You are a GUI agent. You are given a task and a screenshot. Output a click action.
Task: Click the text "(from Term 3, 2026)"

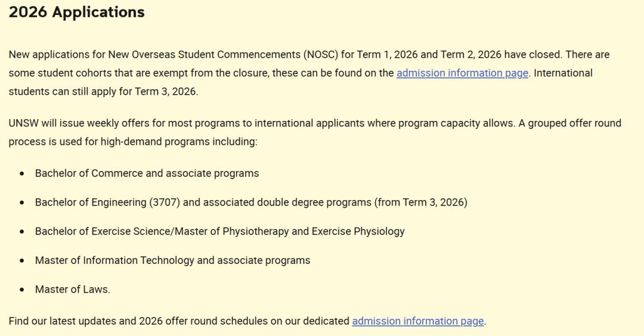(x=420, y=203)
